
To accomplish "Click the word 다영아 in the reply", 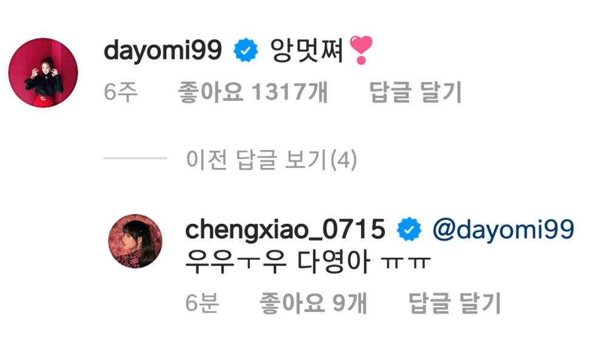I will coord(334,262).
